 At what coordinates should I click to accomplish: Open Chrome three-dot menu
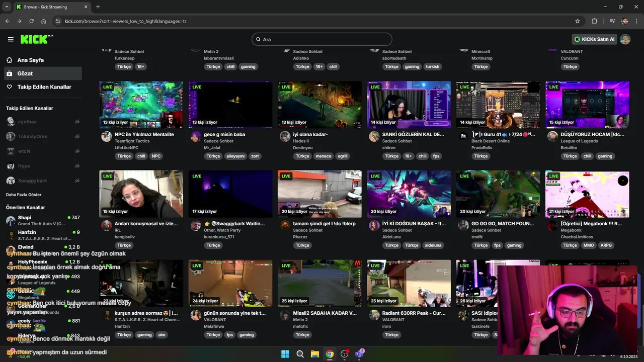coord(637,21)
